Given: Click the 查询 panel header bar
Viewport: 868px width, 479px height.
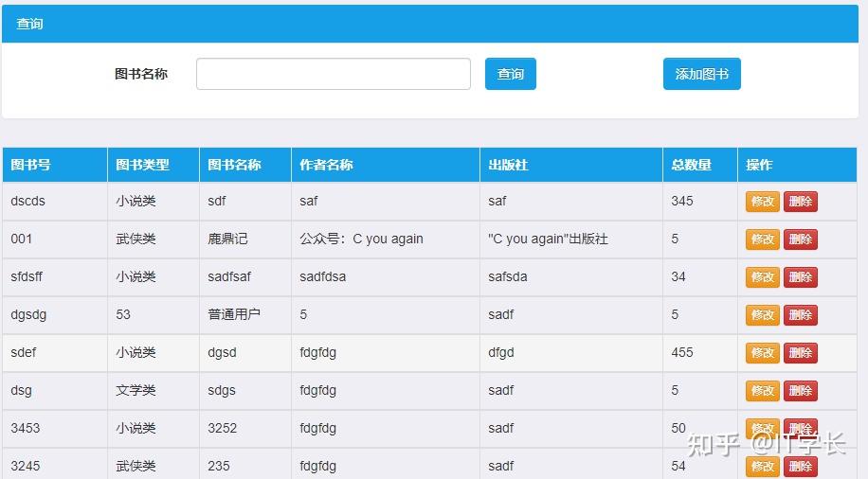Looking at the screenshot, I should 430,24.
